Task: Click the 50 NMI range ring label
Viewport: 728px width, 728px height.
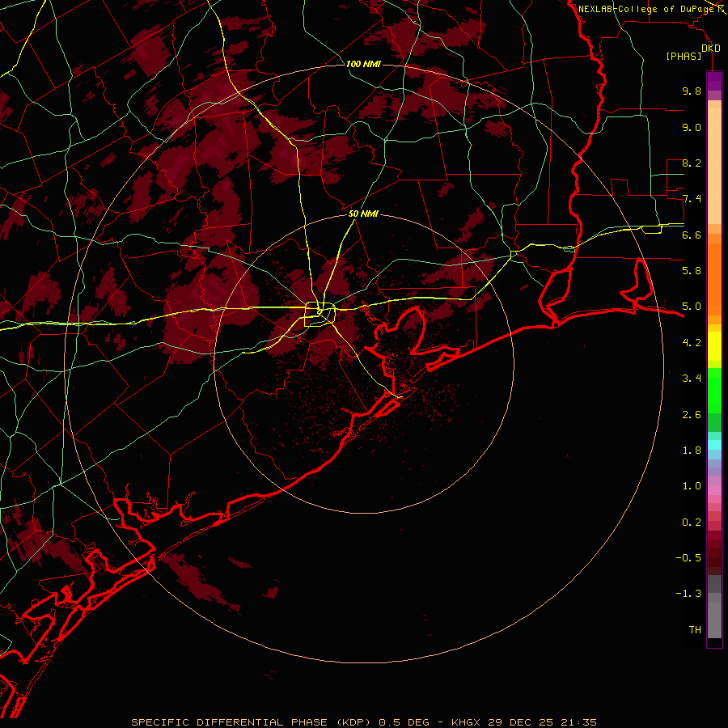Action: click(363, 214)
